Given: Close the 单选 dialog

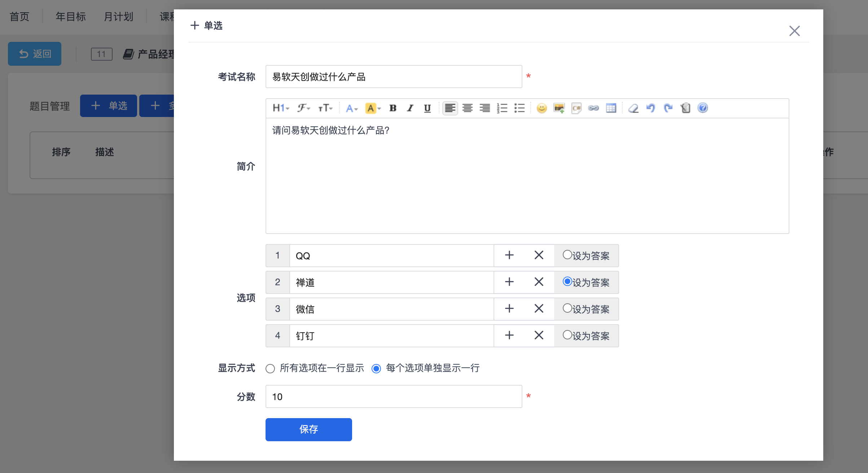Looking at the screenshot, I should point(794,31).
